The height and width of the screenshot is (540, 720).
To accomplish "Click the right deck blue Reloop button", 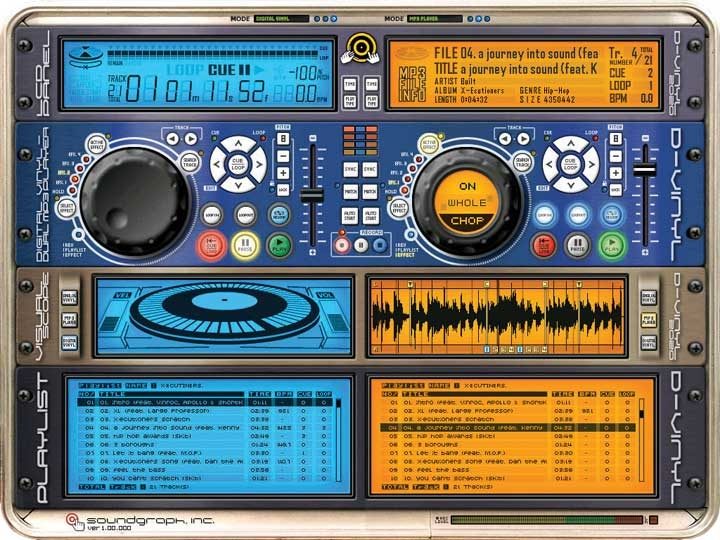I will click(612, 214).
